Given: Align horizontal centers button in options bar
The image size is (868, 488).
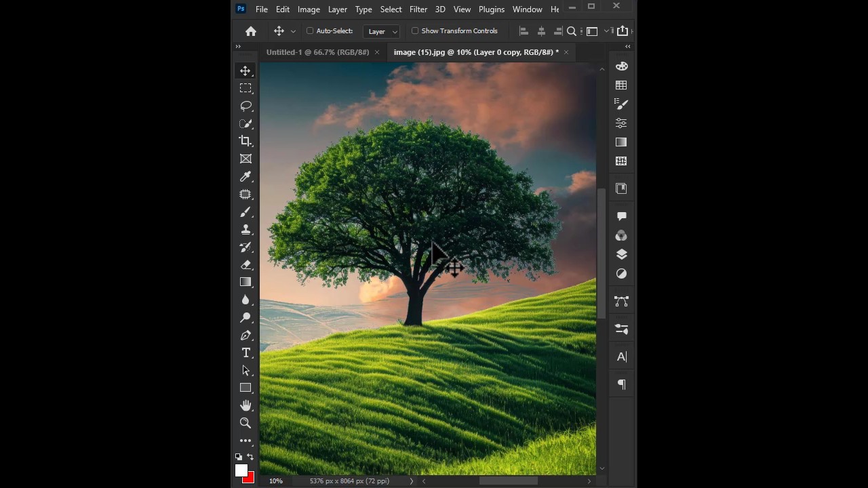Looking at the screenshot, I should click(x=541, y=31).
